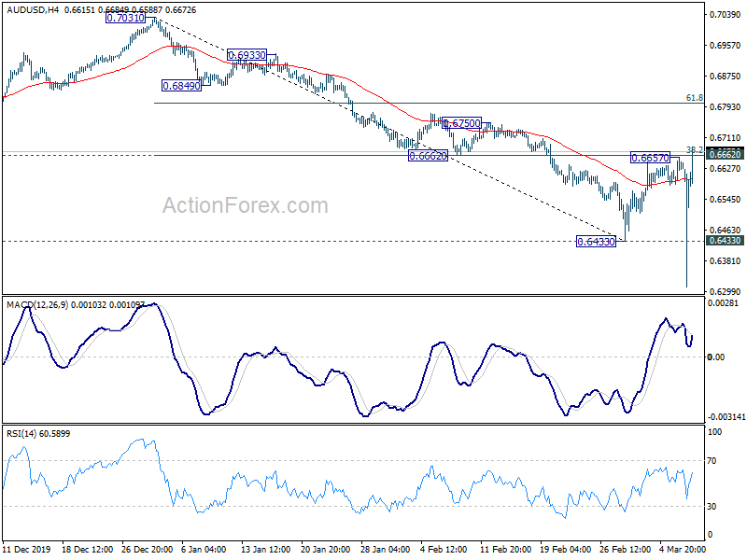Click the highlighted 0.66620 current price marker

pos(725,154)
